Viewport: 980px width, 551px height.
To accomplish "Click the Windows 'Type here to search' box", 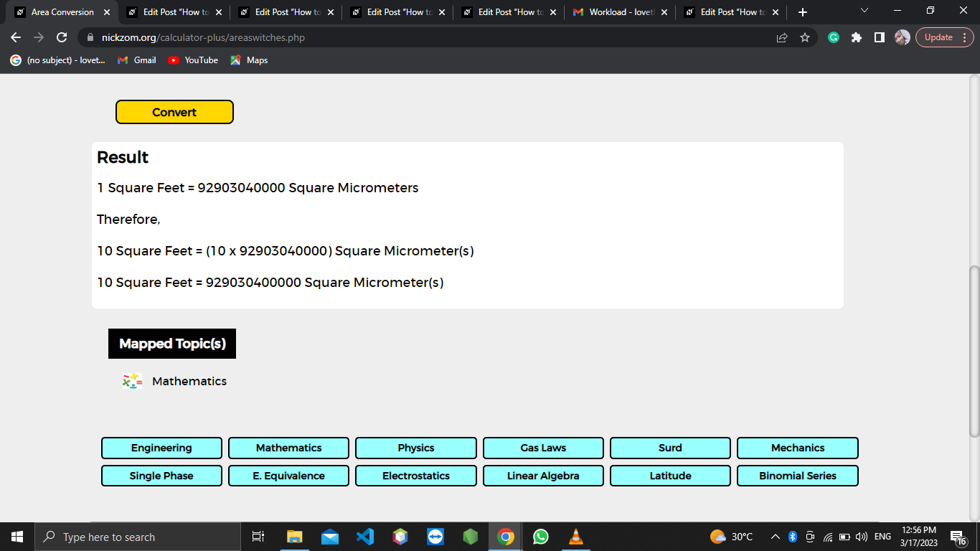I will [138, 537].
